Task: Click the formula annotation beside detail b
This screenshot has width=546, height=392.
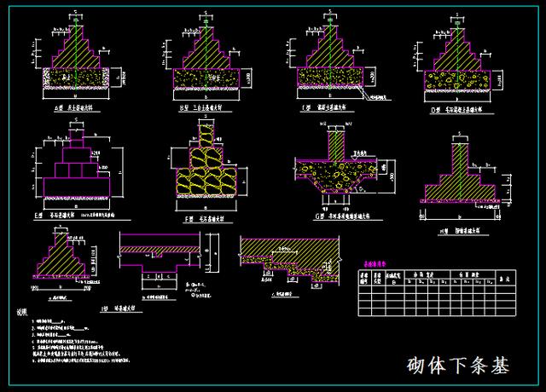Action: click(199, 290)
